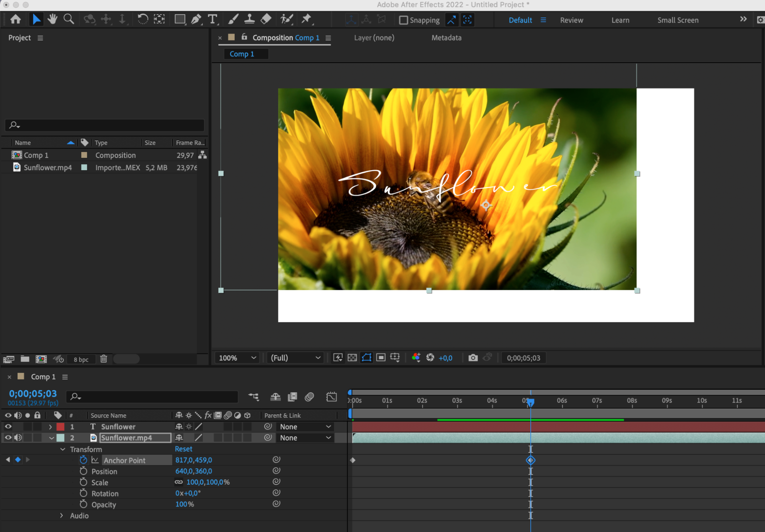Click Reset next to Transform

184,449
